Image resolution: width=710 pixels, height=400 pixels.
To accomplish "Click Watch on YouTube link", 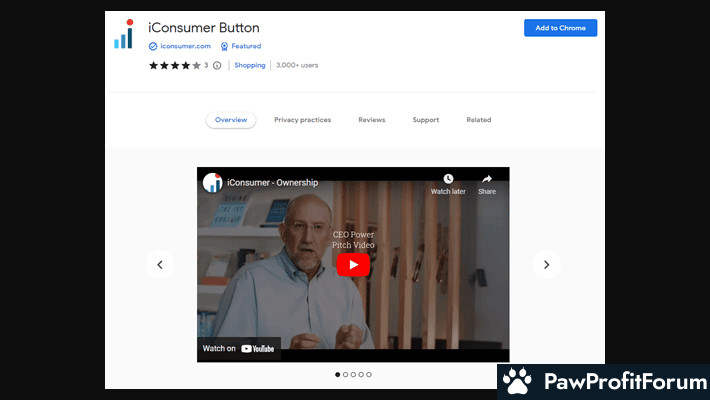I will (x=238, y=348).
